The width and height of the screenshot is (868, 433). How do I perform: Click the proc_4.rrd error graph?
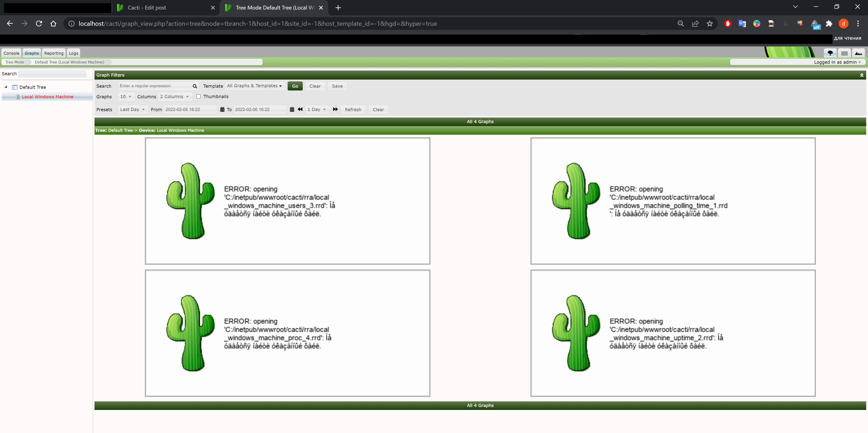pyautogui.click(x=288, y=333)
